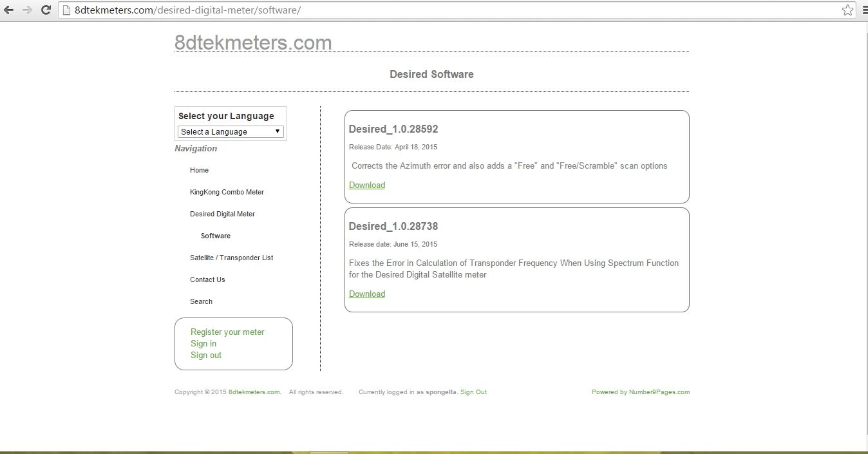Open Desired Digital Meter page

click(222, 214)
